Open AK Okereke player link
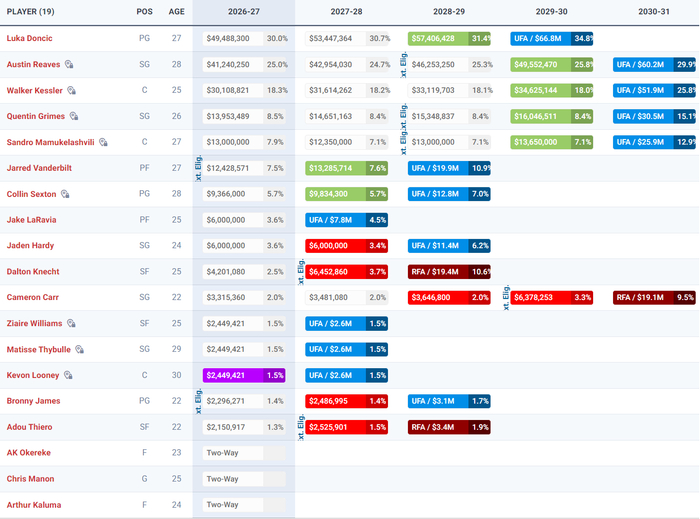 pyautogui.click(x=29, y=453)
